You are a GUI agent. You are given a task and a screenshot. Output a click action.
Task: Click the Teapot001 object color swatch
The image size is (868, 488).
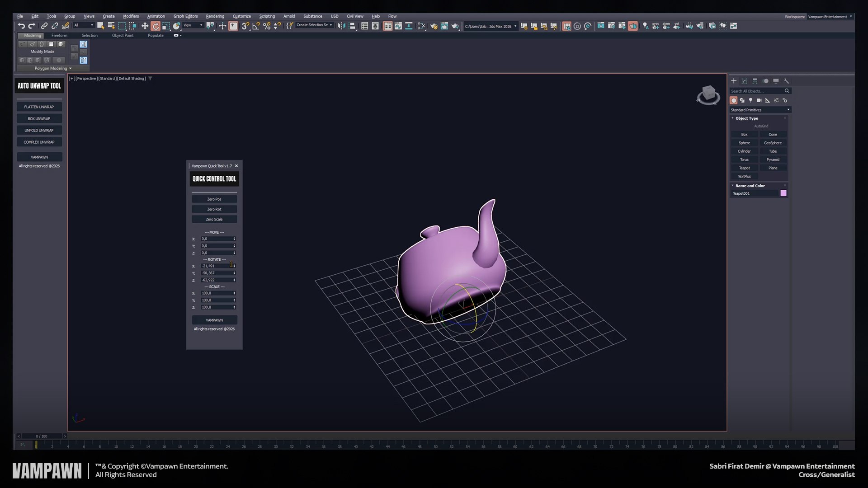tap(783, 193)
